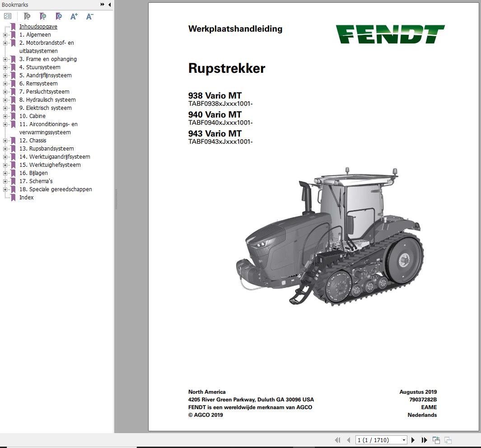Image resolution: width=481 pixels, height=448 pixels.
Task: Select bookmark 18. Speciale gereedschappen
Action: point(56,189)
